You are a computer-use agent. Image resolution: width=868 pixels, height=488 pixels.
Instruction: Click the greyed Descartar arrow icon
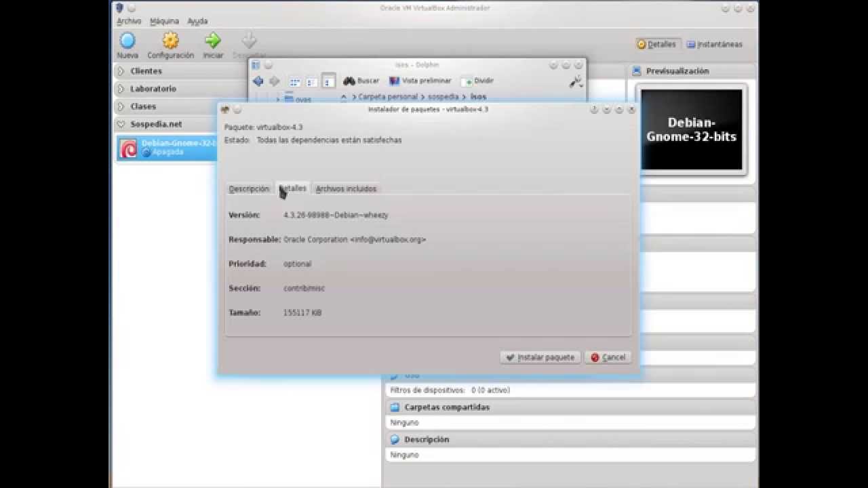click(249, 40)
